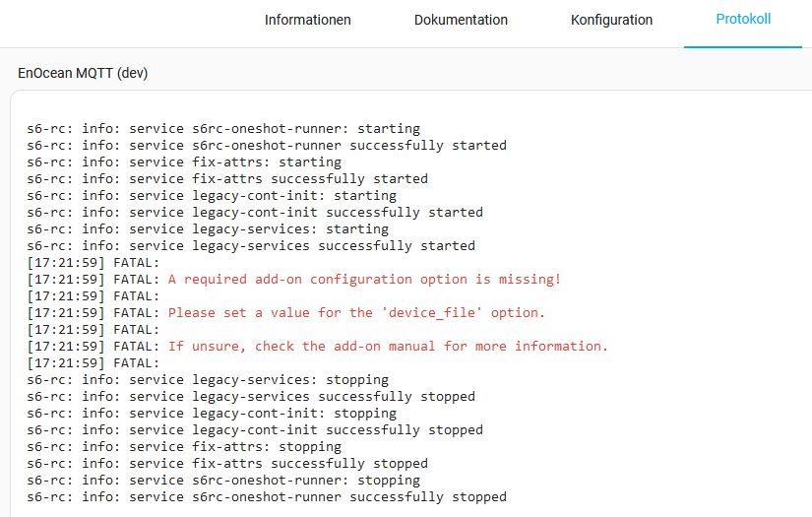This screenshot has width=812, height=517.
Task: Click the 'legacy-services: stopping' log line
Action: (x=208, y=380)
